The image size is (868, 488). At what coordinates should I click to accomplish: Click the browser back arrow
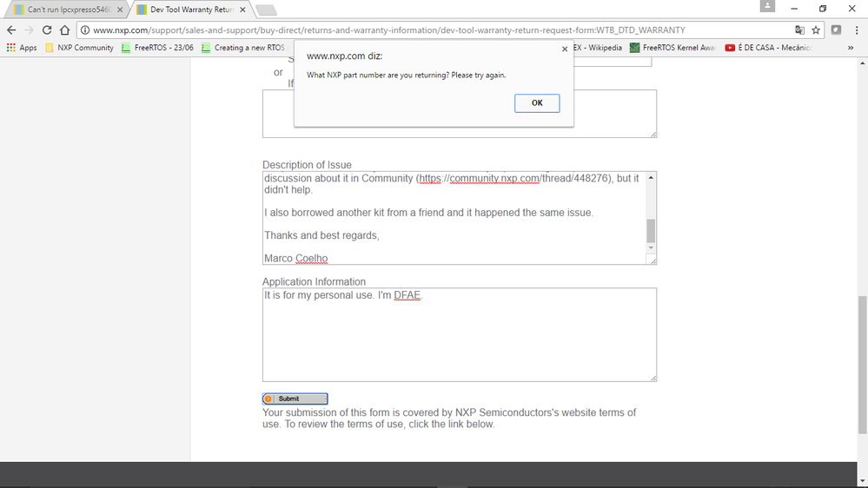coord(11,30)
